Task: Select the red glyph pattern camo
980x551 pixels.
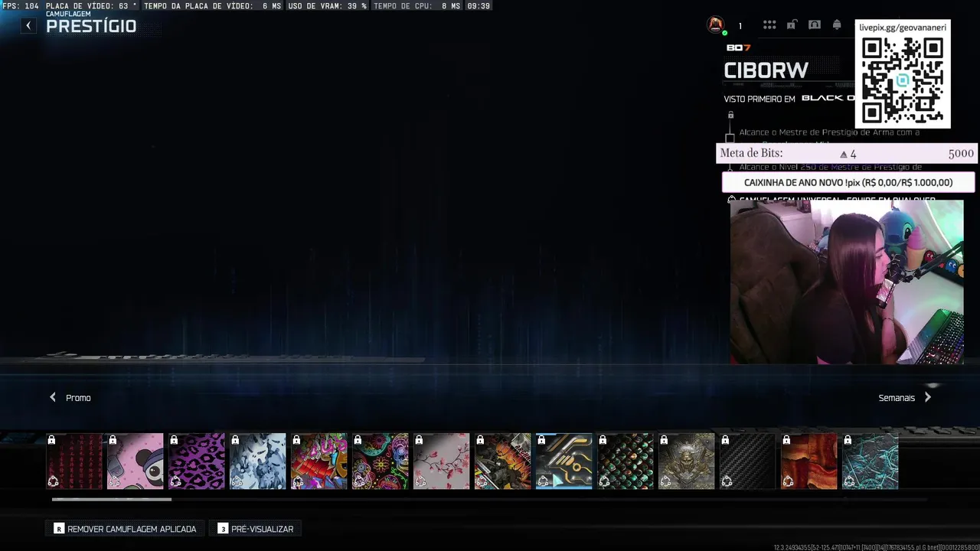Action: pyautogui.click(x=74, y=461)
